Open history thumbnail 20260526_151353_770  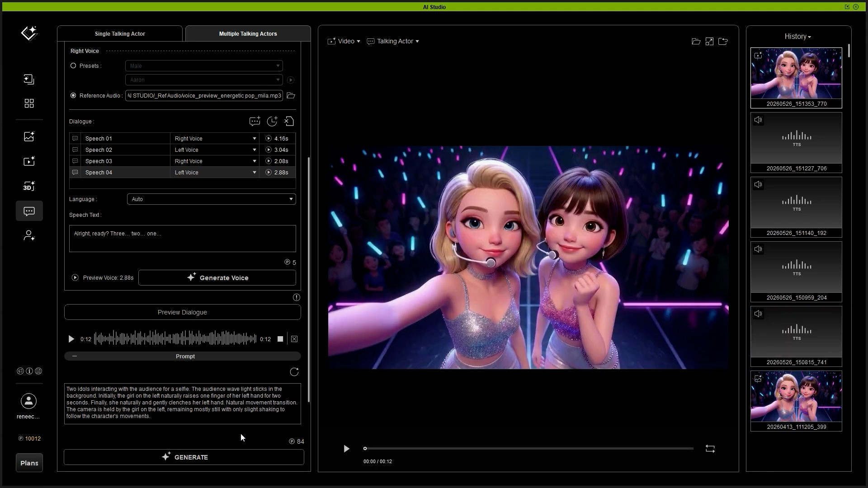click(796, 78)
